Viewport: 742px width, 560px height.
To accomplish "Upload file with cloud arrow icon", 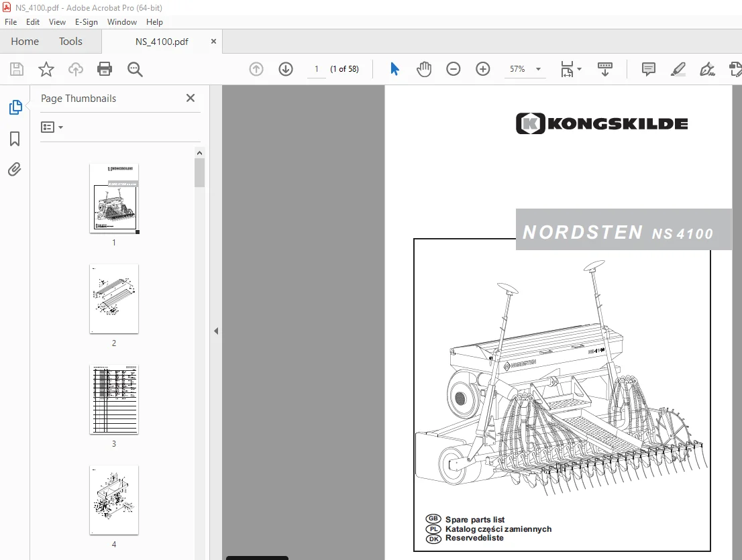I will (x=75, y=69).
